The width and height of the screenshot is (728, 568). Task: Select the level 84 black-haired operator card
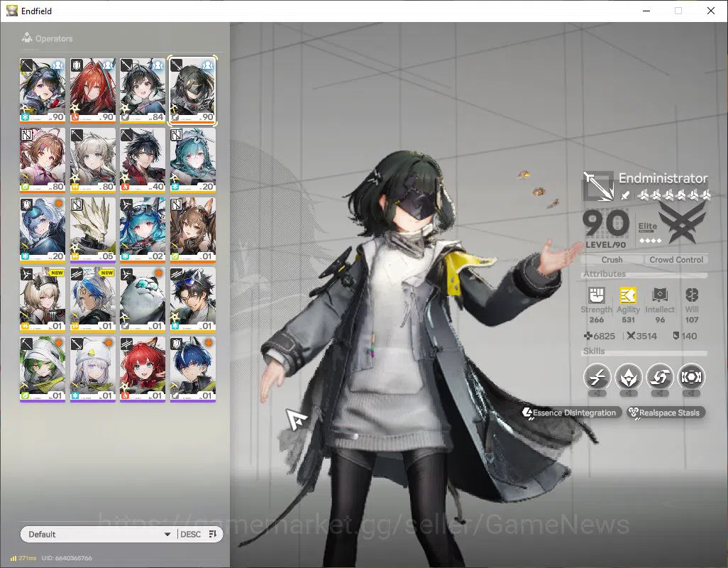(x=143, y=90)
